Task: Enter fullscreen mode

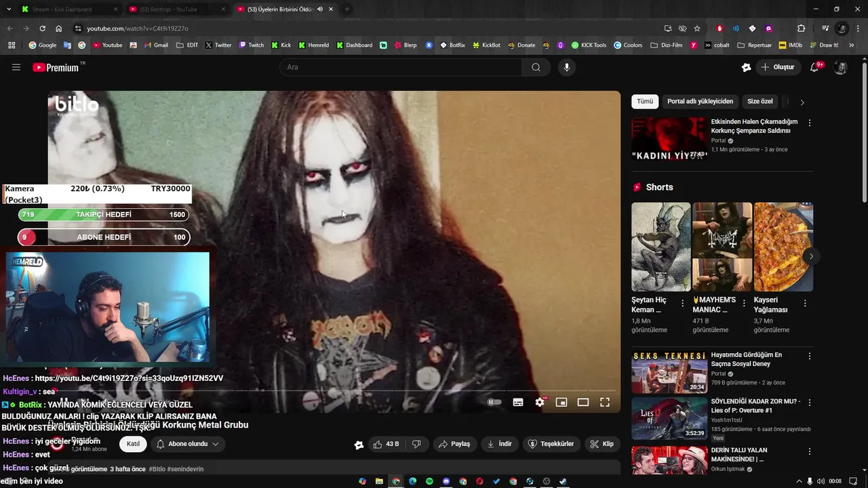Action: pyautogui.click(x=605, y=402)
